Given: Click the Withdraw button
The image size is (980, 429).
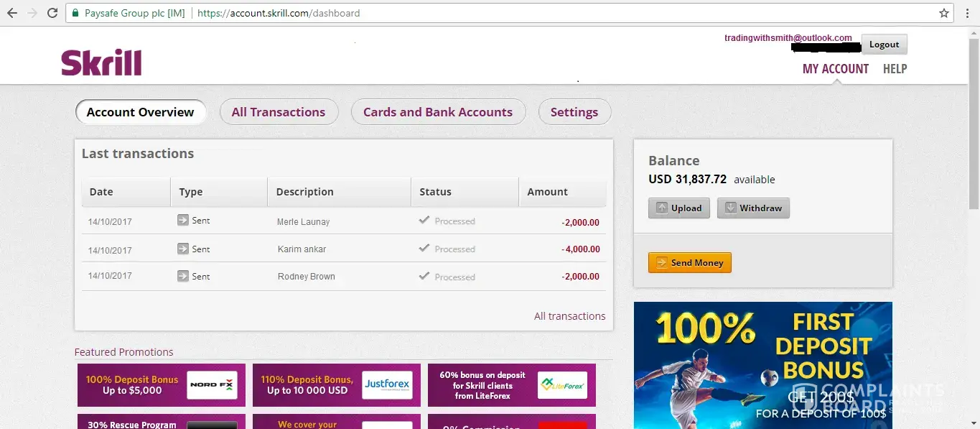Looking at the screenshot, I should [x=753, y=208].
